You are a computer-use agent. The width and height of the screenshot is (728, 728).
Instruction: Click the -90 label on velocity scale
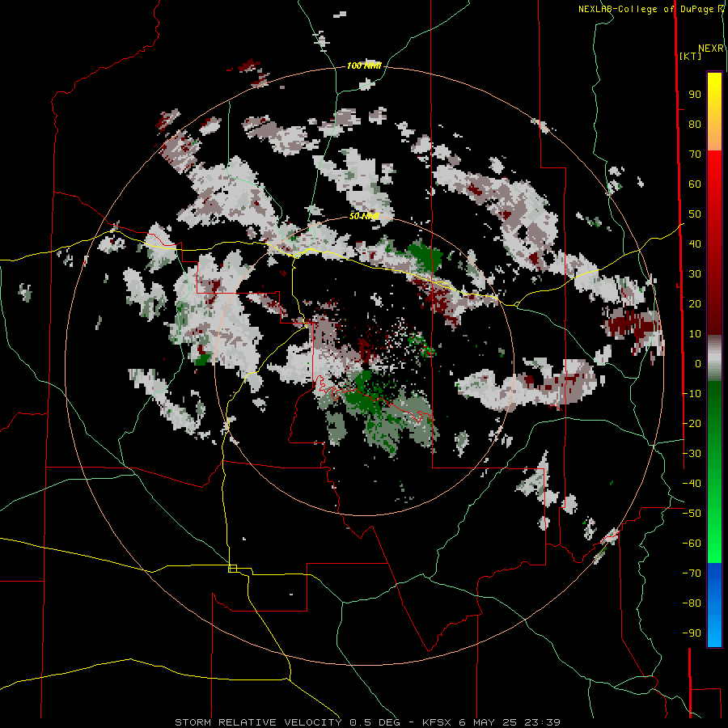pyautogui.click(x=692, y=633)
